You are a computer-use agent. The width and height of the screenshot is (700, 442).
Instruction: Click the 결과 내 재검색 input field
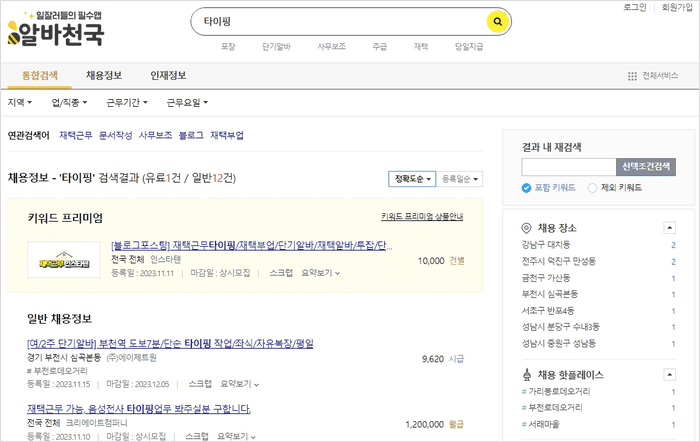click(x=569, y=167)
